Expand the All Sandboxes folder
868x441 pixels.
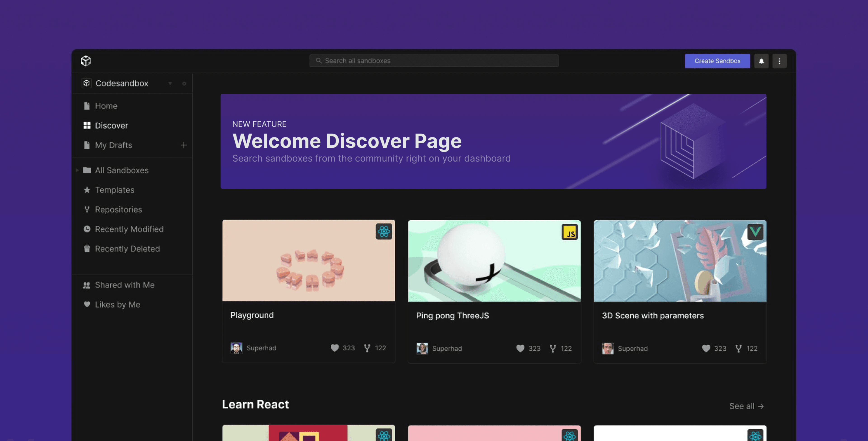coord(78,170)
